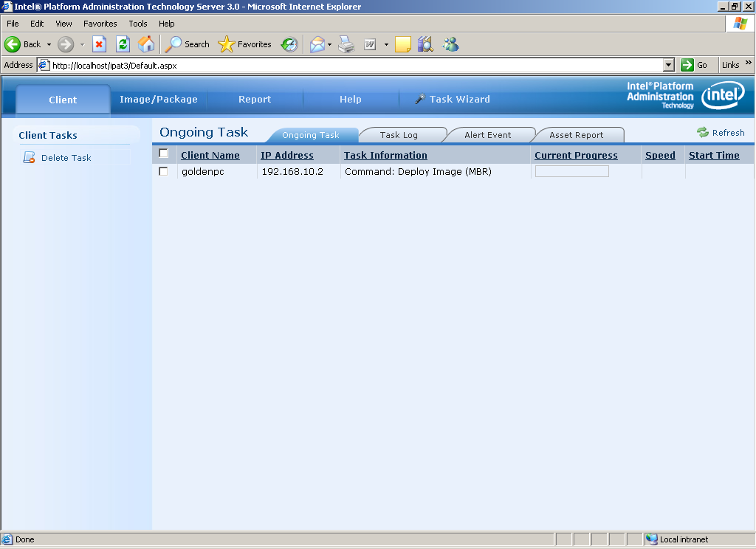Open the History clock icon
756x549 pixels.
tap(289, 44)
